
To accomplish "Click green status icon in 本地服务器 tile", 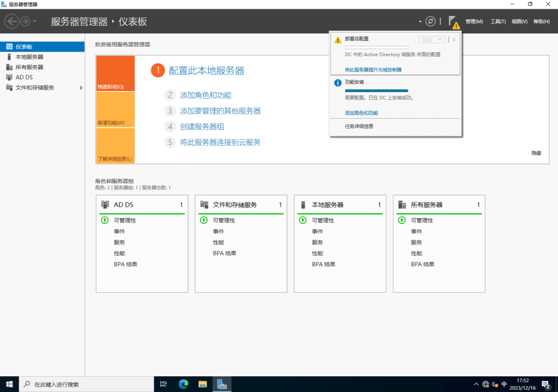I will (302, 220).
